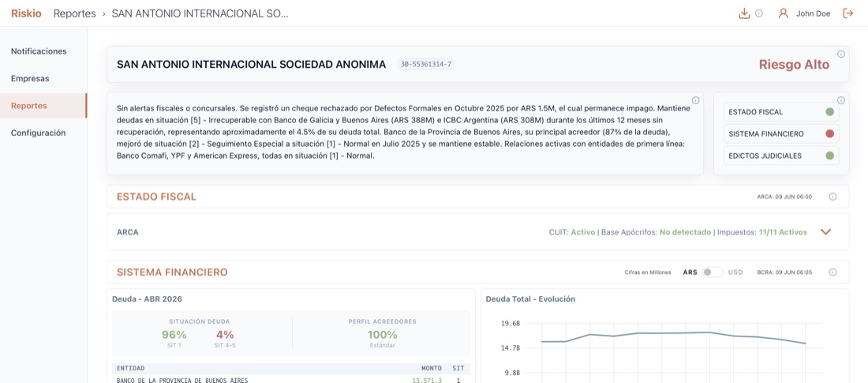This screenshot has height=383, width=868.
Task: Toggle the currency switch between ARS and USD
Action: click(x=713, y=272)
